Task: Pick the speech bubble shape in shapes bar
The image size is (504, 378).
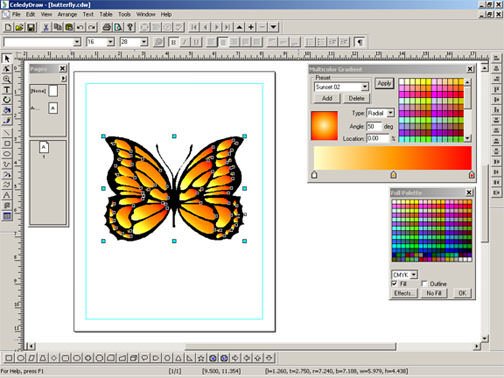Action: pyautogui.click(x=144, y=358)
